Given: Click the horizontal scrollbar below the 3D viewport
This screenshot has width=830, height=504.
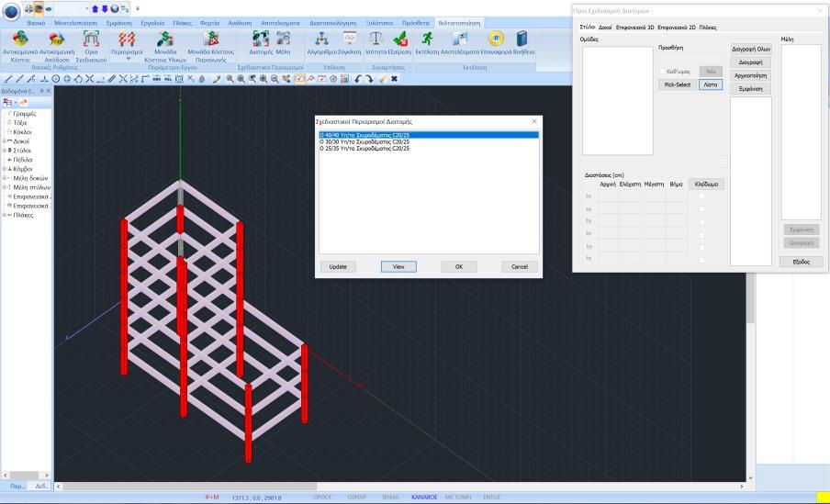Looking at the screenshot, I should click(400, 486).
